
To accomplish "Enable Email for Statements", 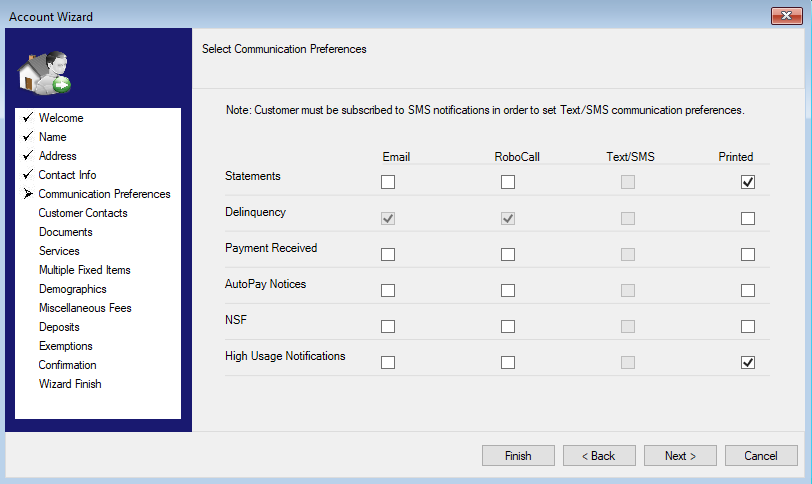I will pos(388,182).
